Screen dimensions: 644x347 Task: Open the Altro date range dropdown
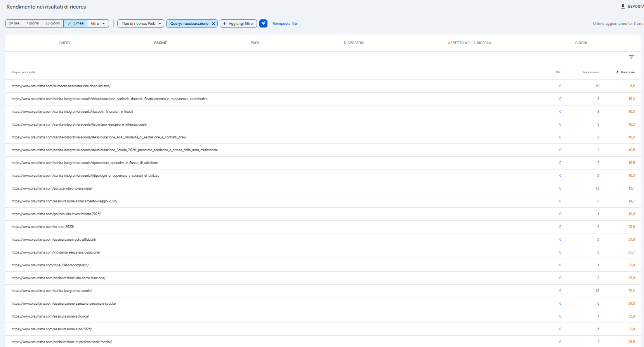tap(98, 24)
